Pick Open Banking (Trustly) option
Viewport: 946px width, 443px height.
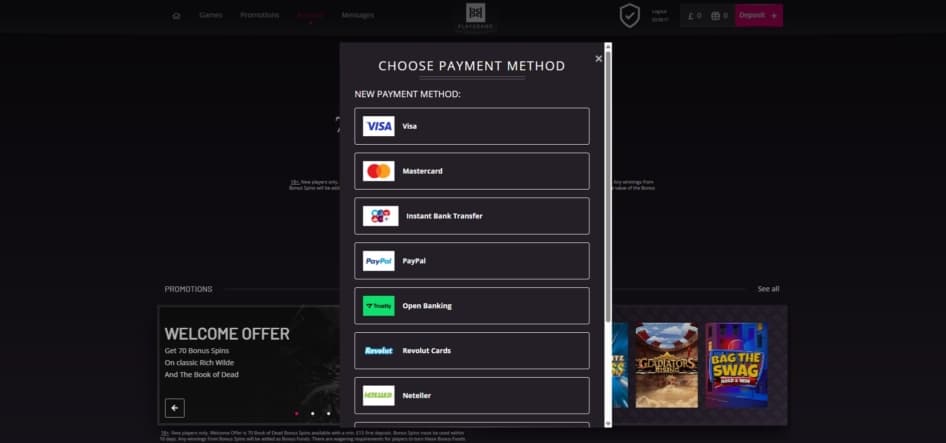pos(472,305)
